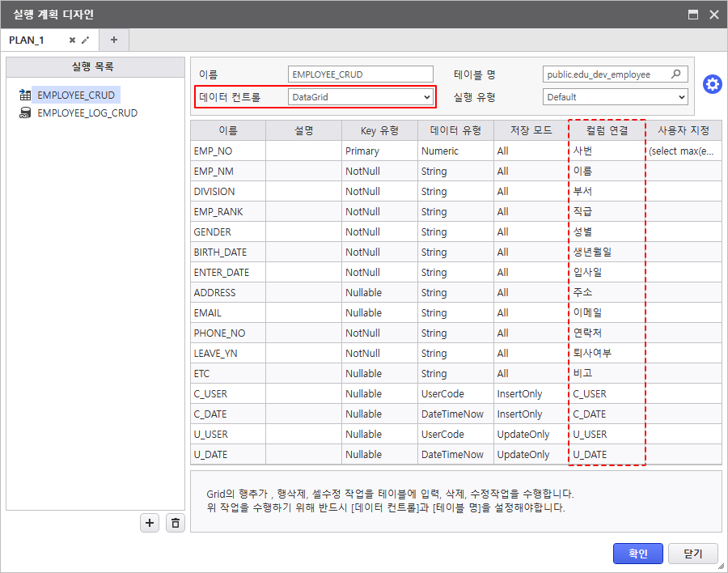Add a new plan tab with plus
Screen dimensions: 728x573
113,40
